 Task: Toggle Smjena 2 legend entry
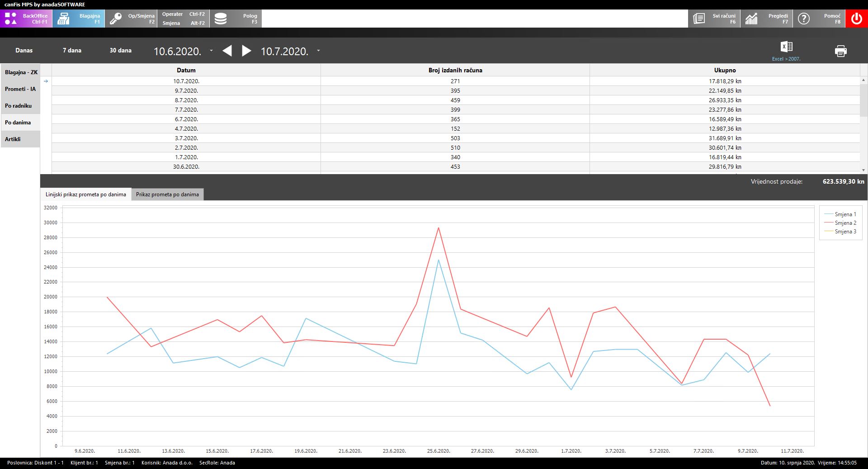[840, 223]
